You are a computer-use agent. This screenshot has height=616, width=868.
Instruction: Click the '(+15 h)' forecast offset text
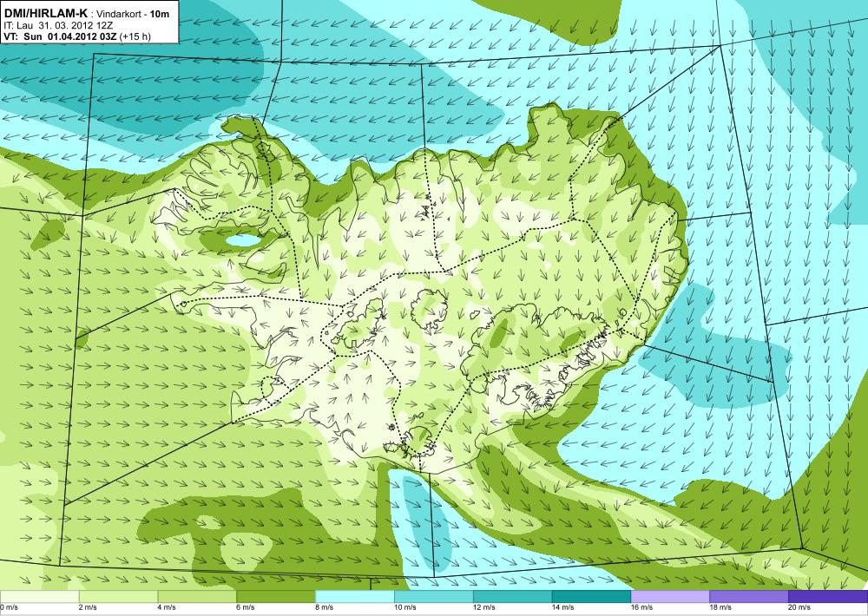click(x=135, y=37)
